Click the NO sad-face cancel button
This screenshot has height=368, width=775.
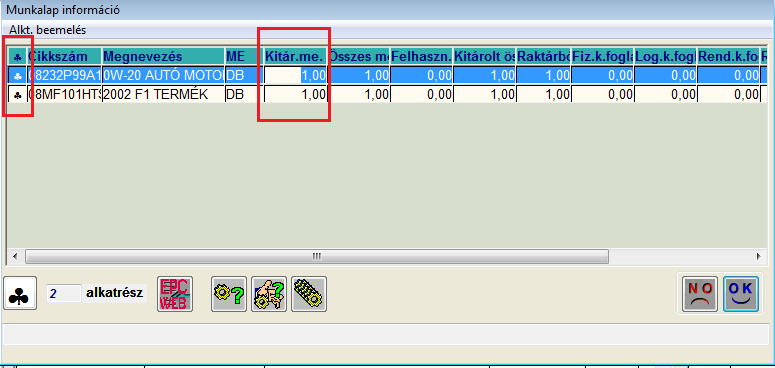coord(700,294)
